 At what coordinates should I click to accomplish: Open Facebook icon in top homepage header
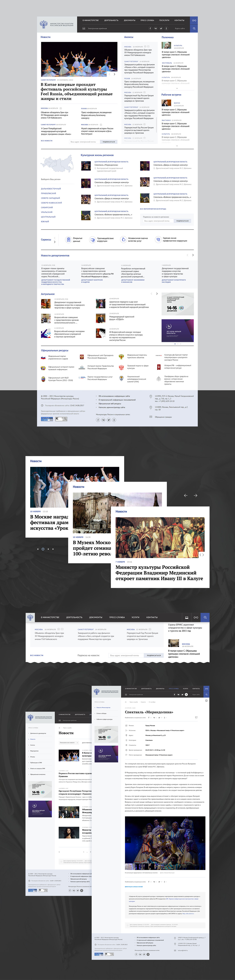click(150, 29)
